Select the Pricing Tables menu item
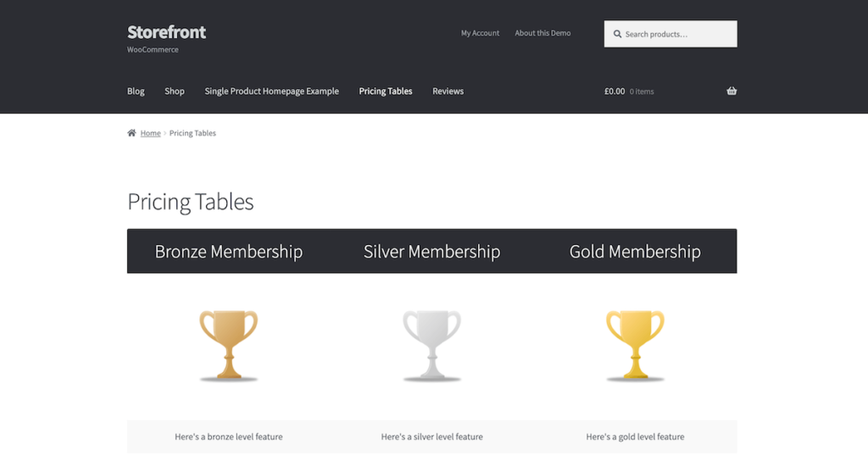The image size is (868, 456). [386, 92]
